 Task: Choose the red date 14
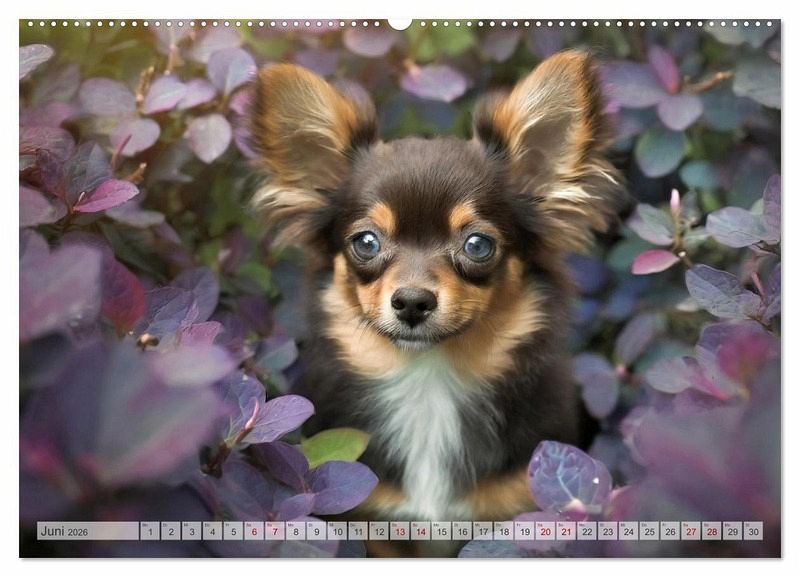tap(420, 531)
